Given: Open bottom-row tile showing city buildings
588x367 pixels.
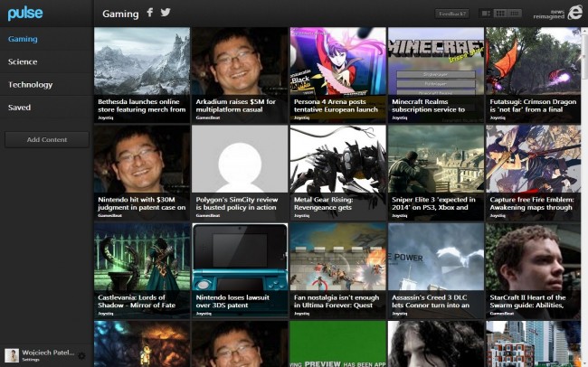Looking at the screenshot, I should pos(533,343).
